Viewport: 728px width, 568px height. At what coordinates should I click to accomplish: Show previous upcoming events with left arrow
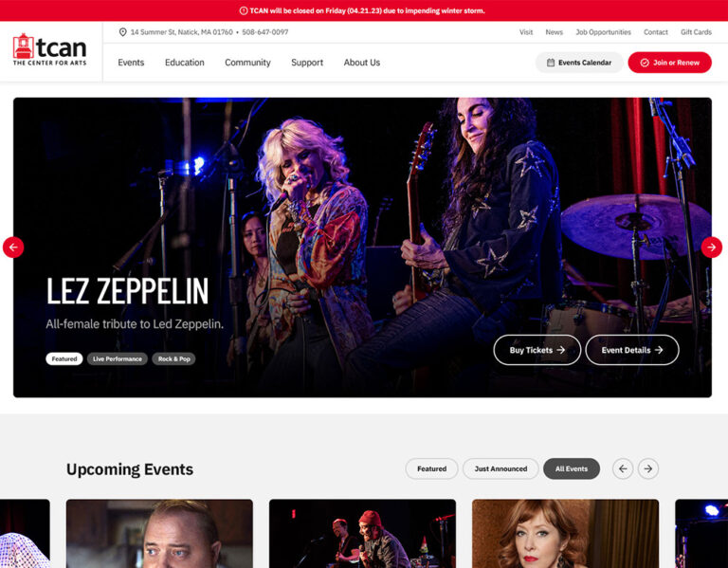[623, 468]
